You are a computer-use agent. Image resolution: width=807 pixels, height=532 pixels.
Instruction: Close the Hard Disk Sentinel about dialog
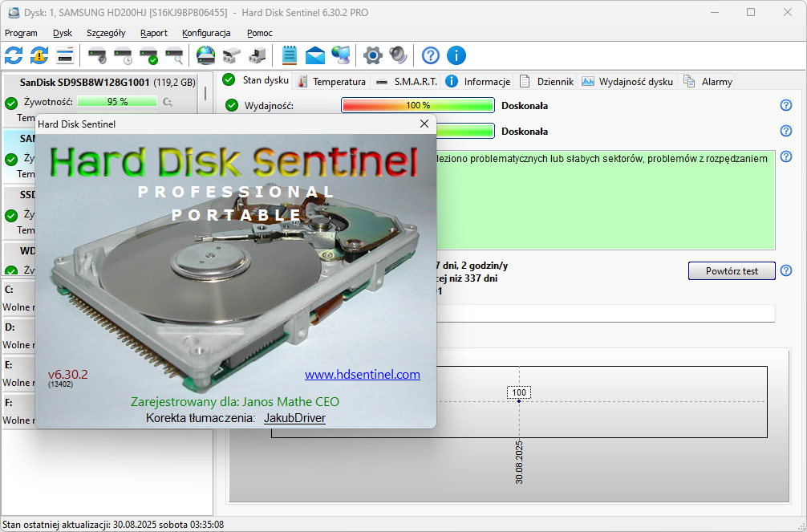point(424,124)
